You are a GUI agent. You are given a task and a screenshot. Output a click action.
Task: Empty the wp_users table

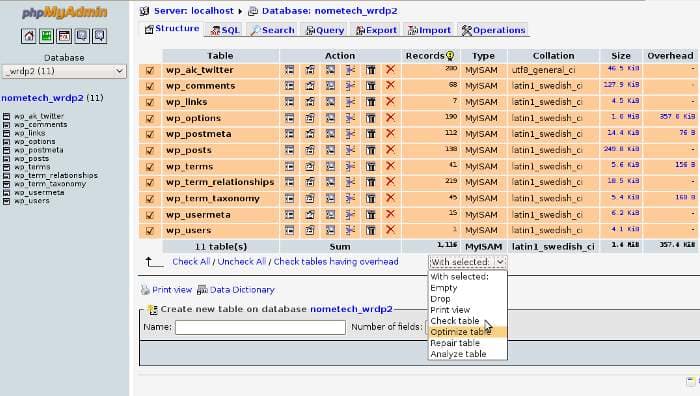tap(371, 230)
